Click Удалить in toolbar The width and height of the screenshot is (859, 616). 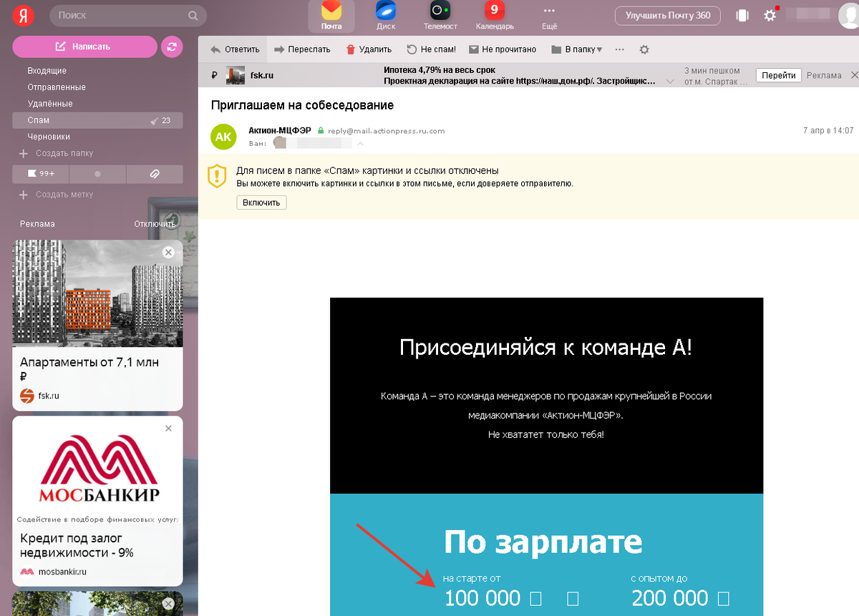pos(369,49)
